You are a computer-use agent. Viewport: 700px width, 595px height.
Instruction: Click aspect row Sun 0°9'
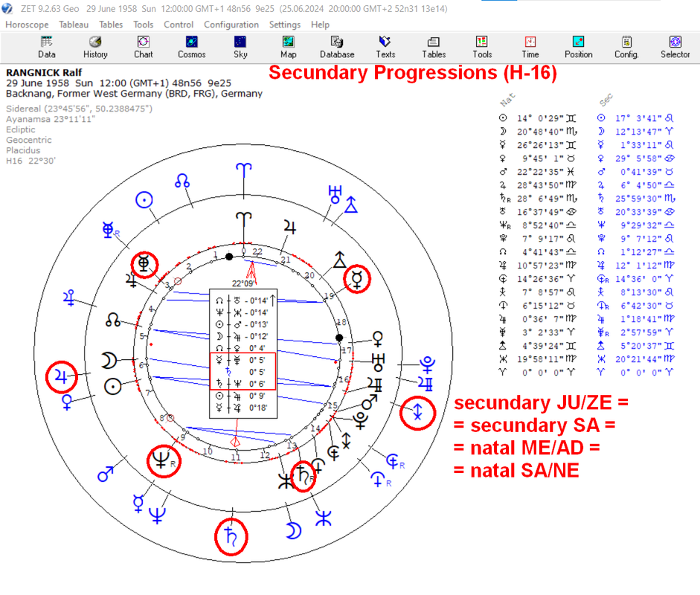pyautogui.click(x=241, y=396)
